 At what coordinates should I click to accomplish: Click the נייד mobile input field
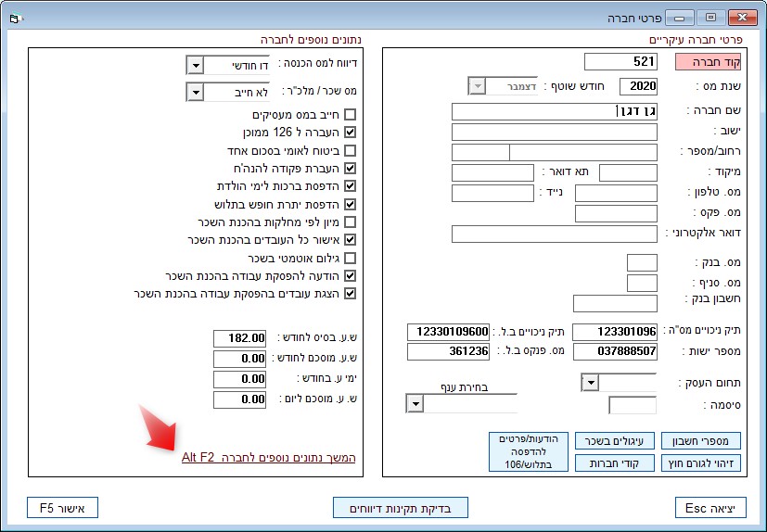(492, 193)
